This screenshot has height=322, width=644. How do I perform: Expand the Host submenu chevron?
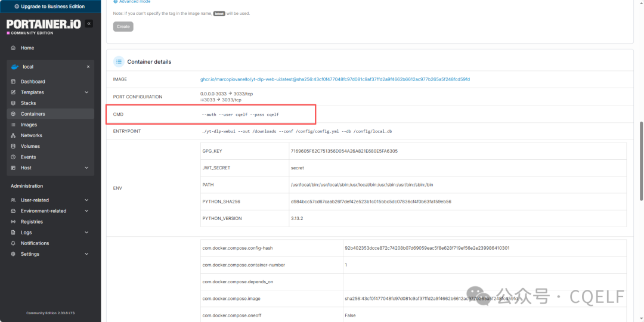coord(86,168)
